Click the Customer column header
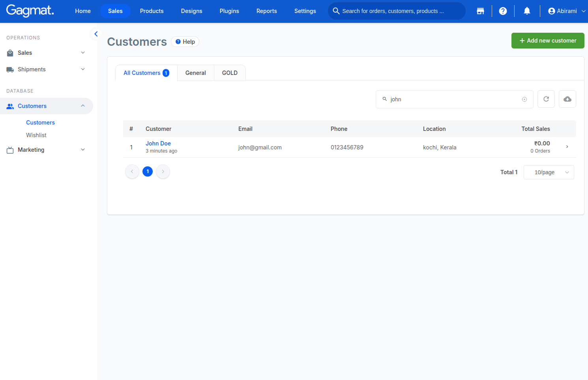 (x=158, y=129)
